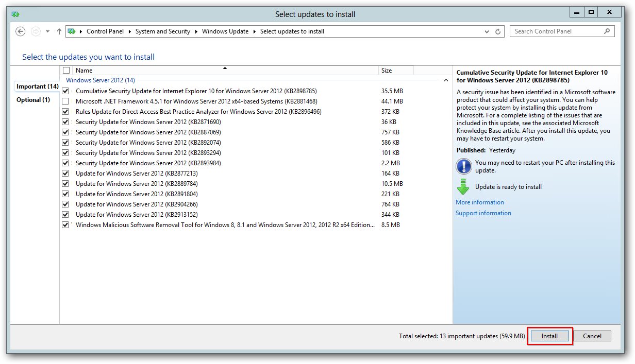Check Microsoft .NET Framework 4.5.1 update
635x364 pixels.
pos(65,101)
